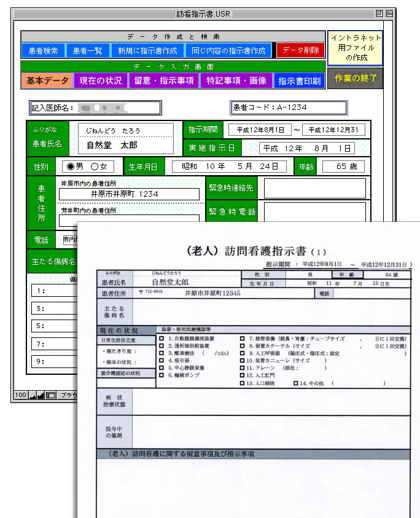Check 6. 輸液ポンプ box on printed form

tap(161, 375)
